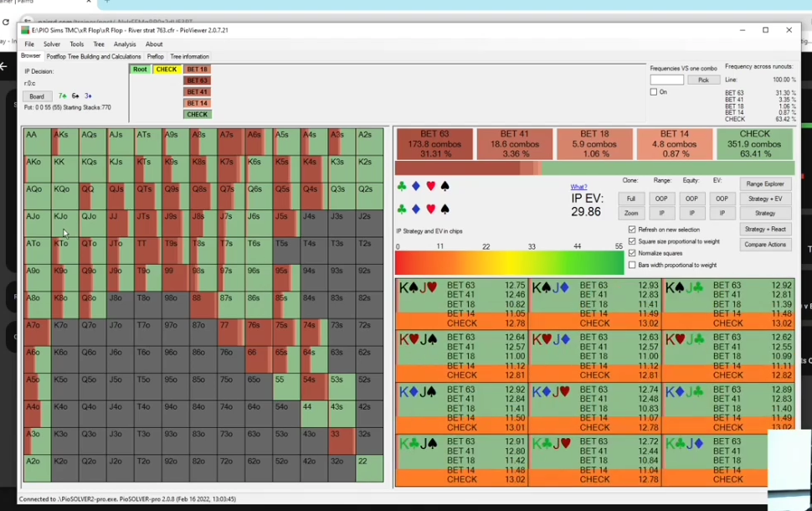Open the Tools menu
812x511 pixels.
[x=77, y=44]
